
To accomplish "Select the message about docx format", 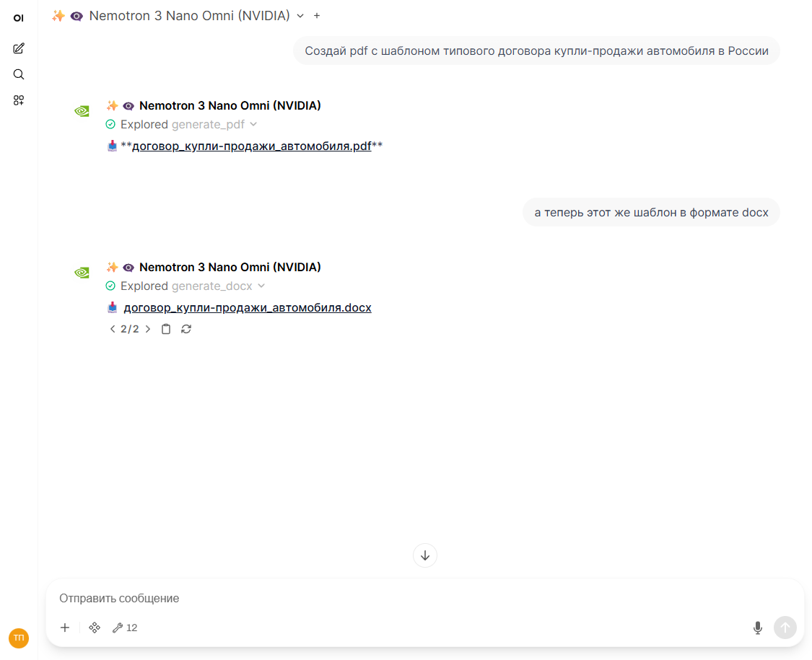I will tap(652, 212).
